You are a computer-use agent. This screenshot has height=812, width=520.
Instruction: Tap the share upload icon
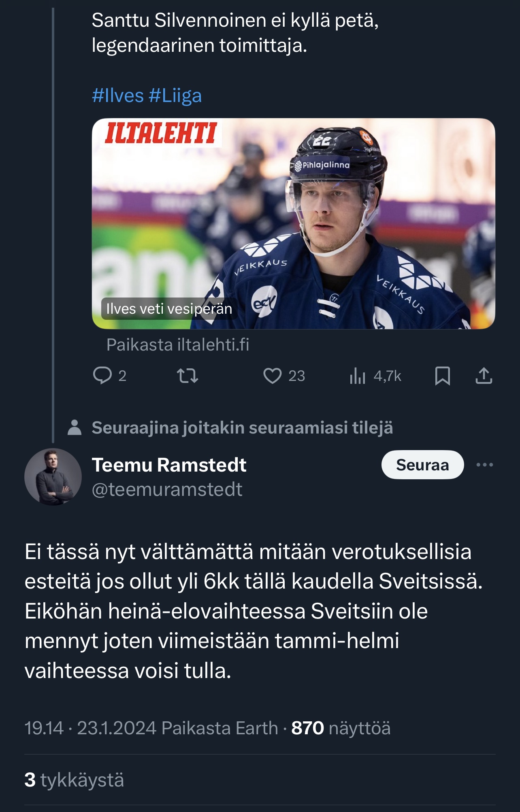click(484, 376)
